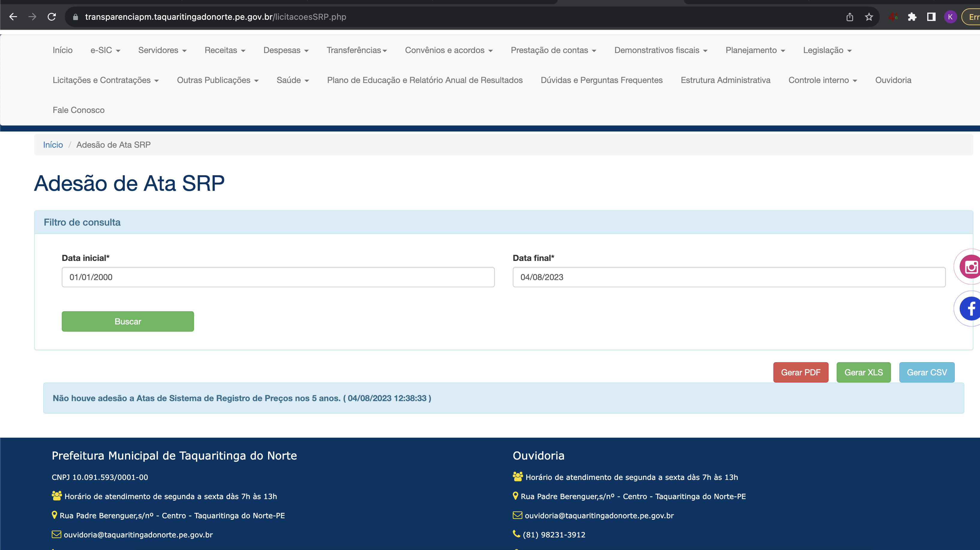The width and height of the screenshot is (980, 550).
Task: Focus the Data inicial date field
Action: coord(278,277)
